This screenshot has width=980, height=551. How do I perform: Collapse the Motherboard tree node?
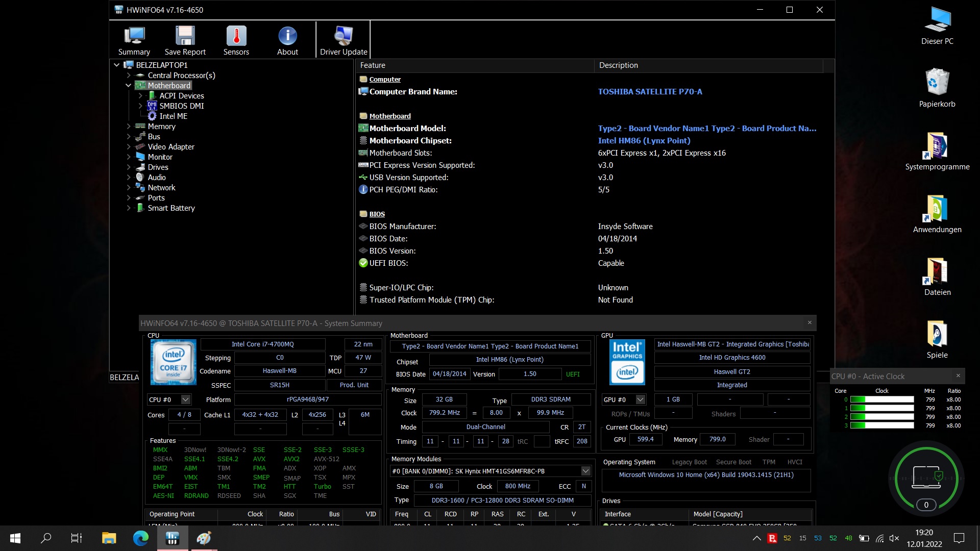click(129, 86)
